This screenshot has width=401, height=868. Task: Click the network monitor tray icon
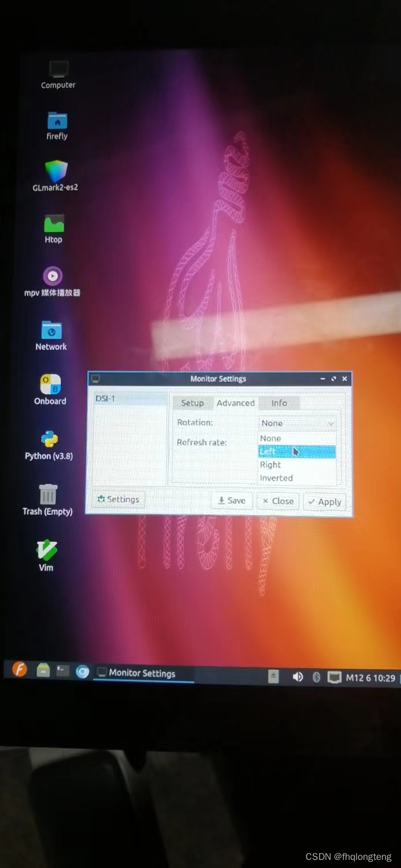click(334, 678)
